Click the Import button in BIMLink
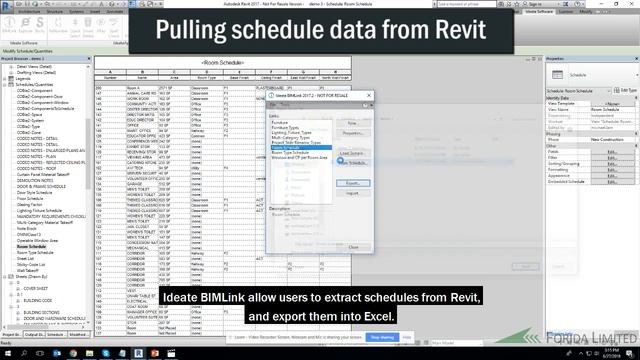This screenshot has width=640, height=360. (353, 193)
